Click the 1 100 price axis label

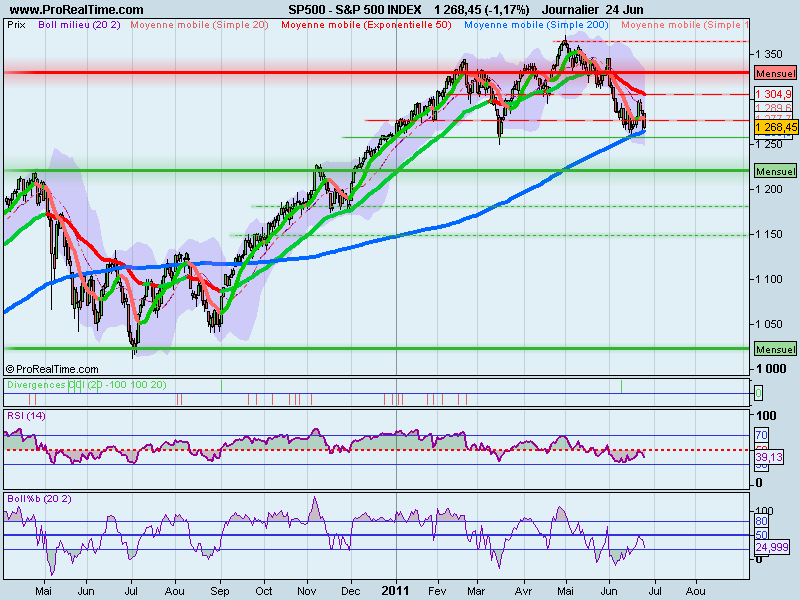768,279
